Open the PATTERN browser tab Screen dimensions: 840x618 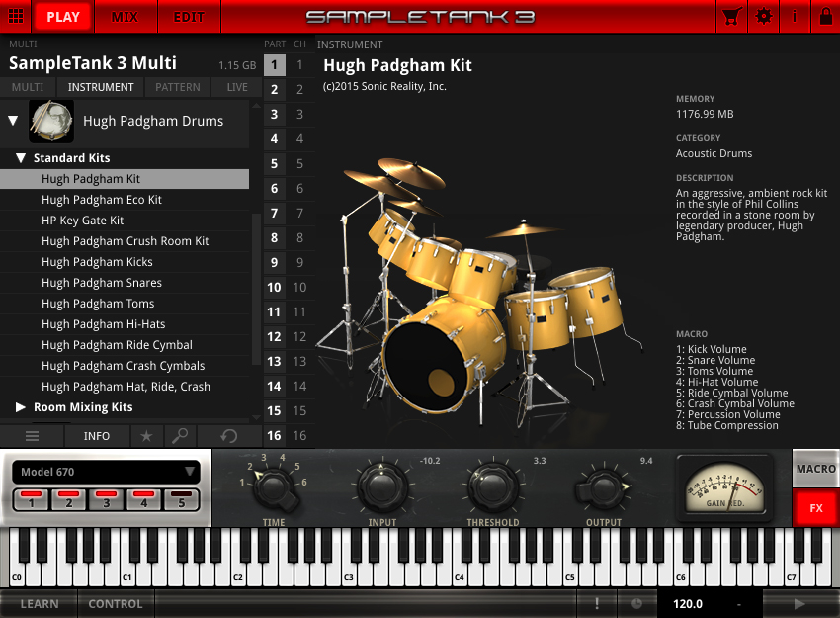pos(178,87)
